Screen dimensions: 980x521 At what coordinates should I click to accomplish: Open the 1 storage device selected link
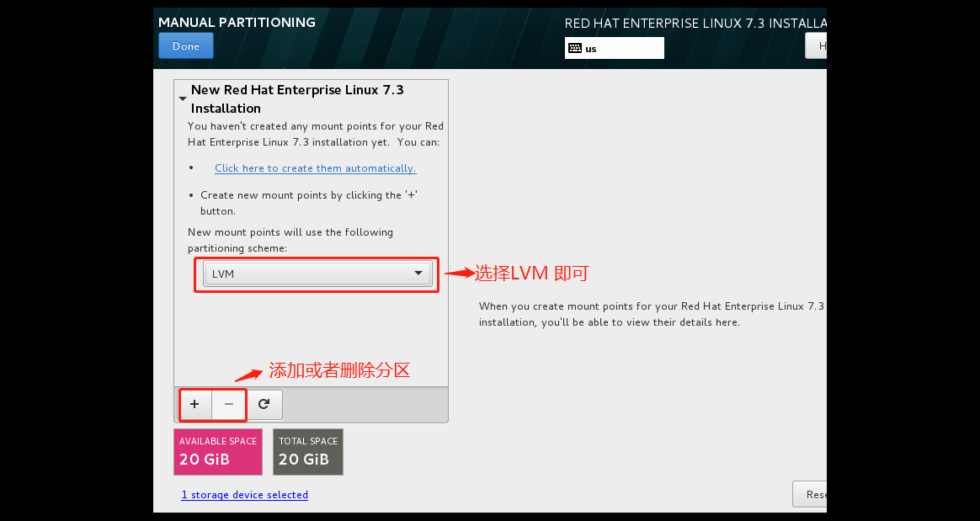(x=245, y=495)
